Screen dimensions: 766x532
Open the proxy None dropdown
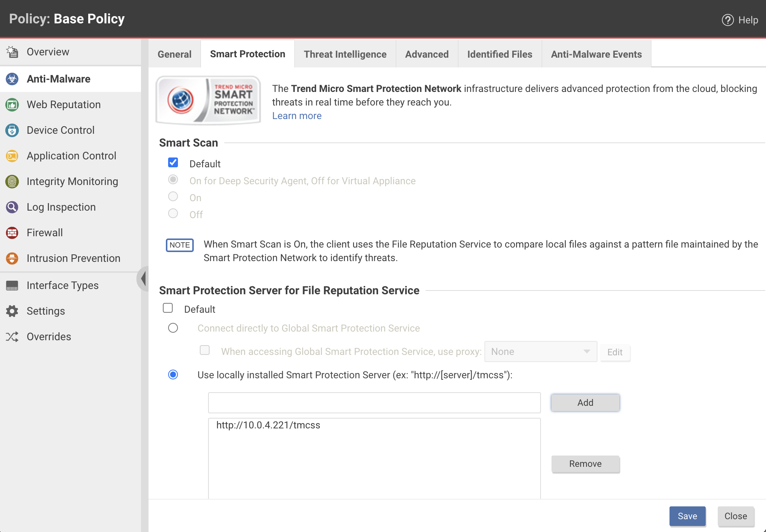[x=541, y=352]
